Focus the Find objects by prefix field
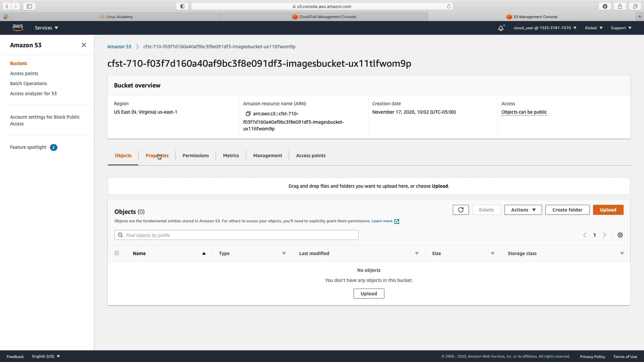Screen dimensions: 644x362 point(236,235)
